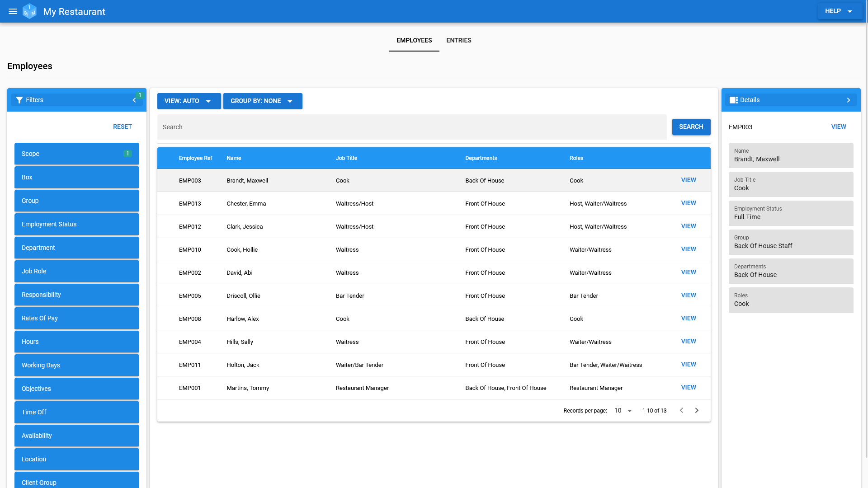Open the HELP dropdown menu
868x488 pixels.
[x=840, y=11]
